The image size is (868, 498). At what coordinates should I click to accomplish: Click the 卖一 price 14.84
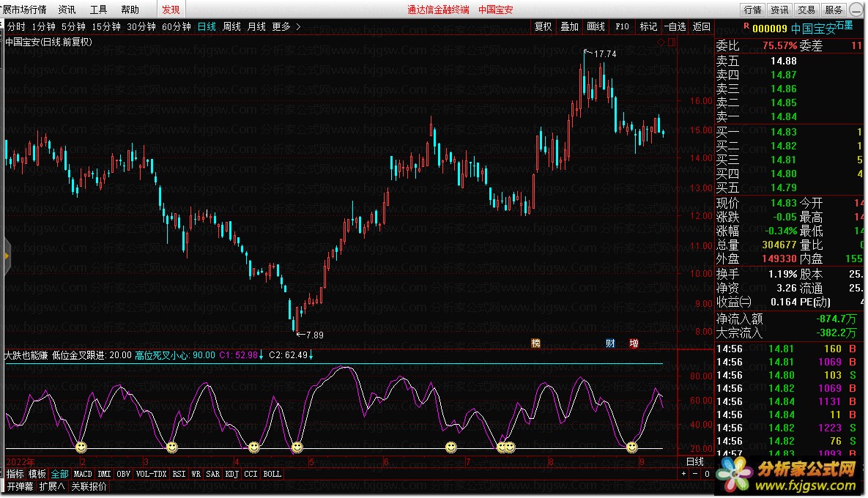(783, 116)
